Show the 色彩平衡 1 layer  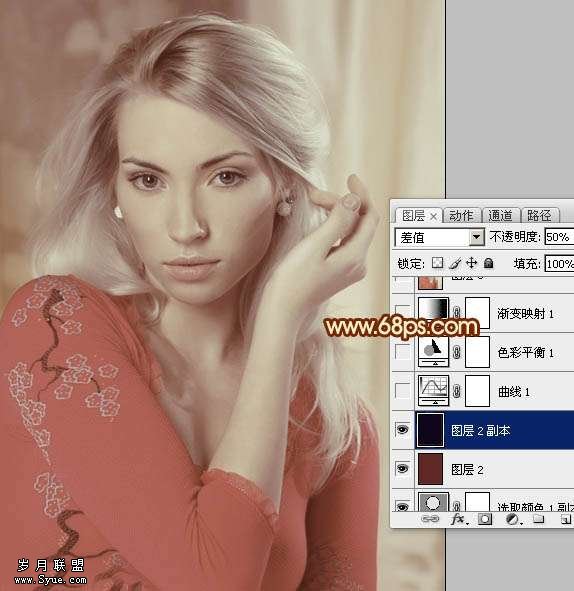click(403, 352)
